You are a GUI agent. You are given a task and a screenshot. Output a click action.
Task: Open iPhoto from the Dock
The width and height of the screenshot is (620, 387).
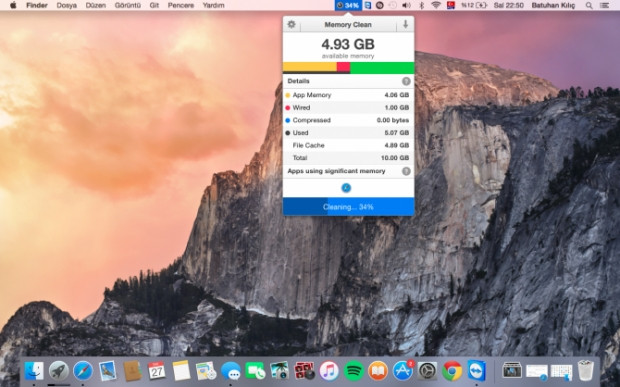pyautogui.click(x=280, y=371)
